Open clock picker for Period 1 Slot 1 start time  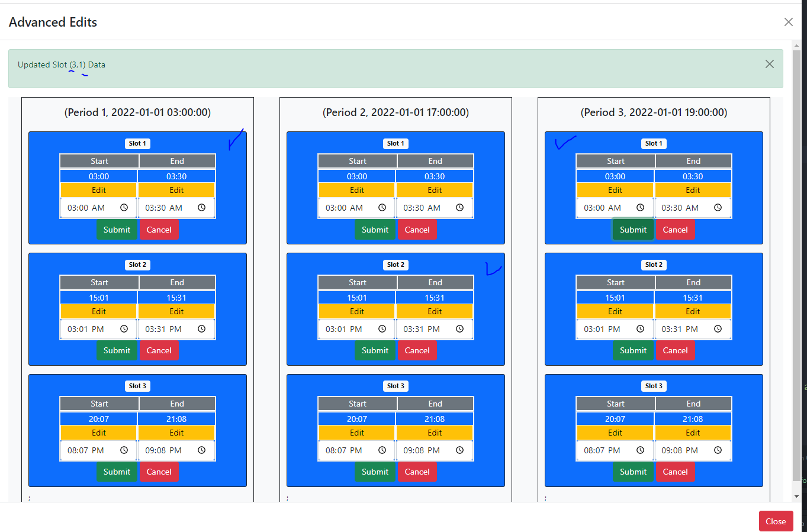(x=124, y=208)
